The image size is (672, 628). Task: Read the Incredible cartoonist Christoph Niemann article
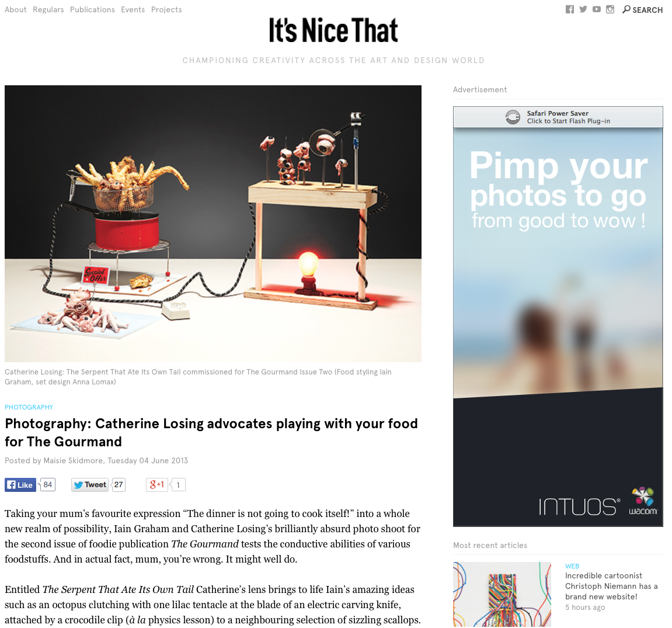(x=611, y=586)
